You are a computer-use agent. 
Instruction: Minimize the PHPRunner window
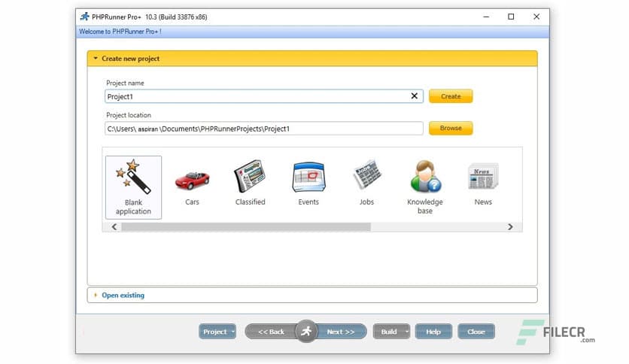tap(486, 17)
